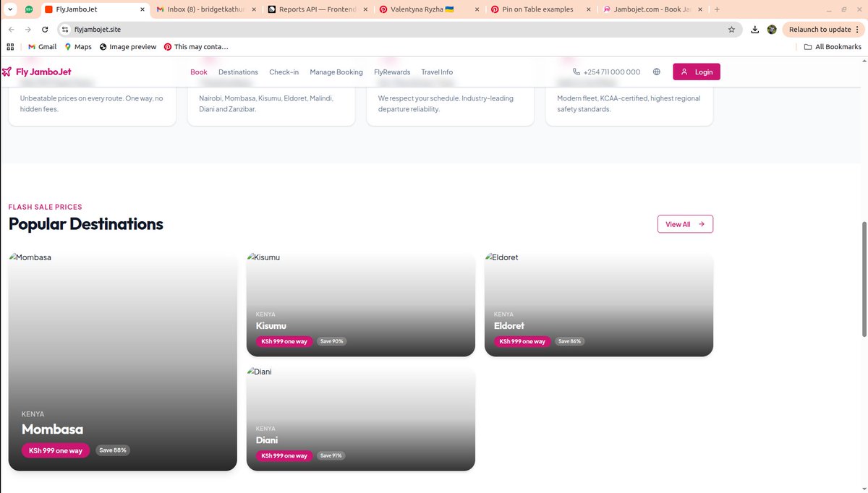Close the Inbox Gmail tab
Image resolution: width=868 pixels, height=493 pixels.
(254, 9)
